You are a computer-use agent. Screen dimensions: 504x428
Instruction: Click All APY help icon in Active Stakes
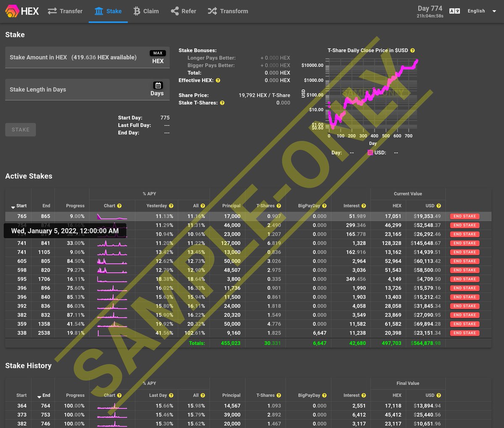point(203,206)
